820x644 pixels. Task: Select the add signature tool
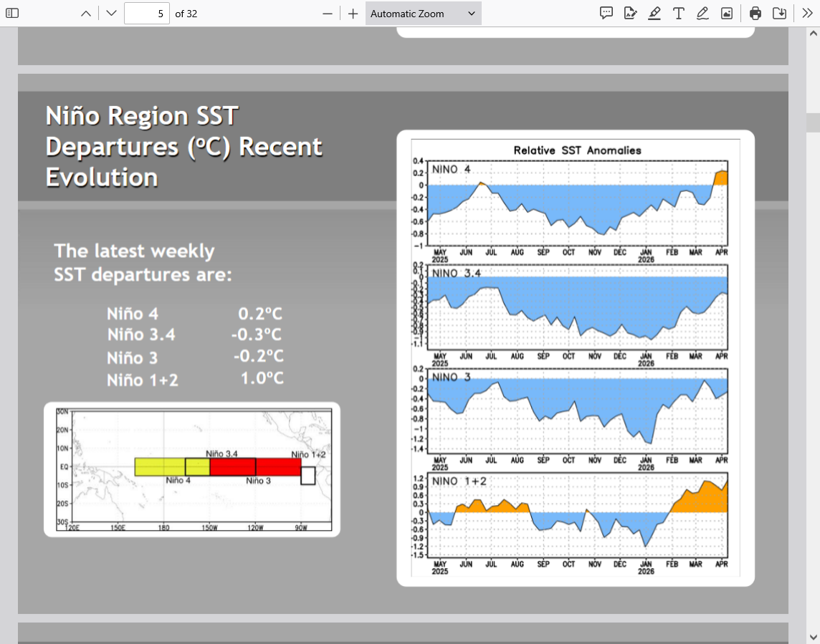[630, 13]
